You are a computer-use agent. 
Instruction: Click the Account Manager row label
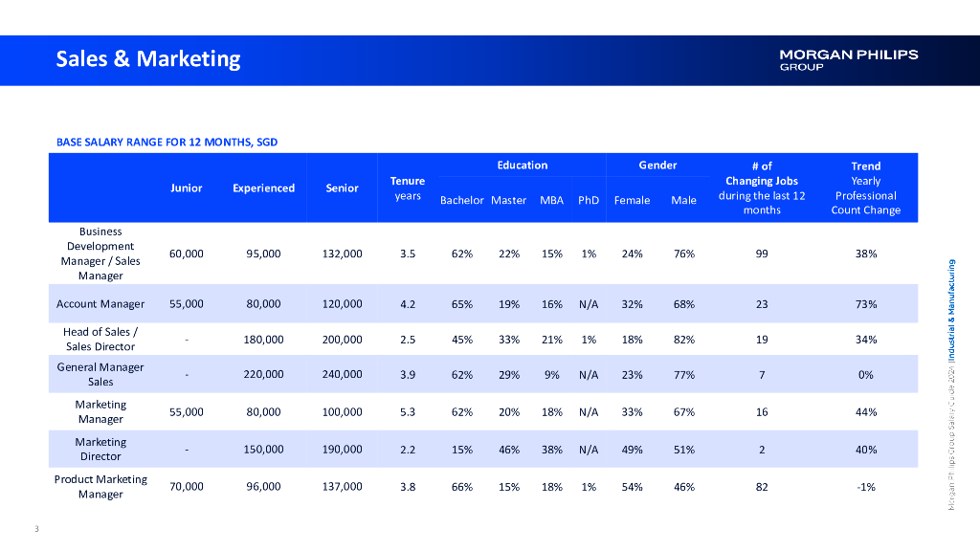tap(100, 304)
